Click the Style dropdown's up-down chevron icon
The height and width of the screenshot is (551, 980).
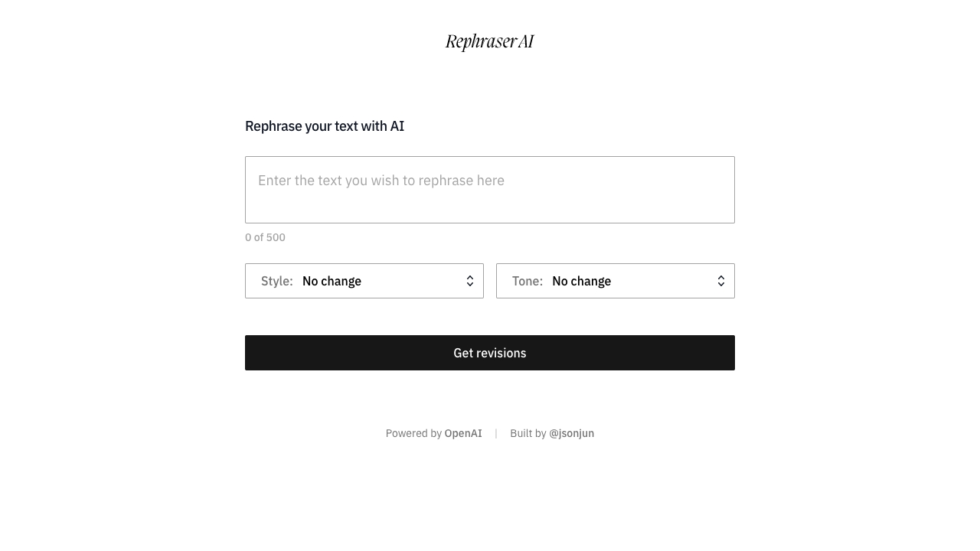point(470,282)
